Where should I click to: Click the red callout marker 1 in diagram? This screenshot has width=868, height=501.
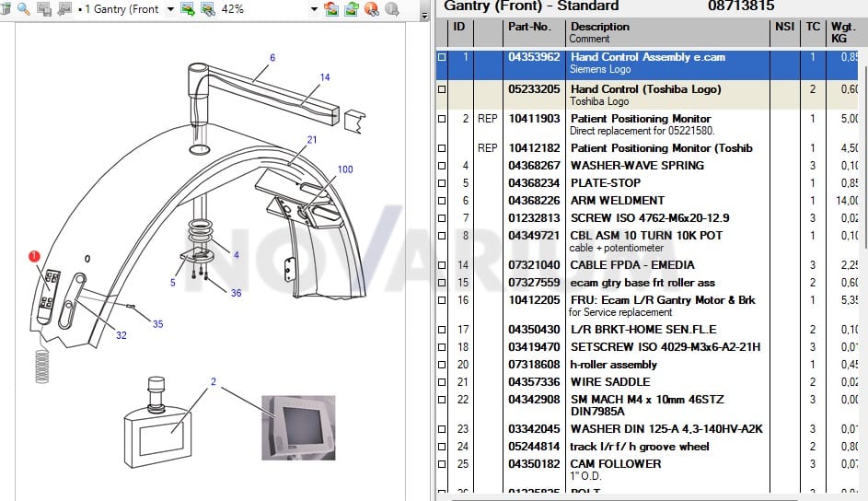coord(34,256)
